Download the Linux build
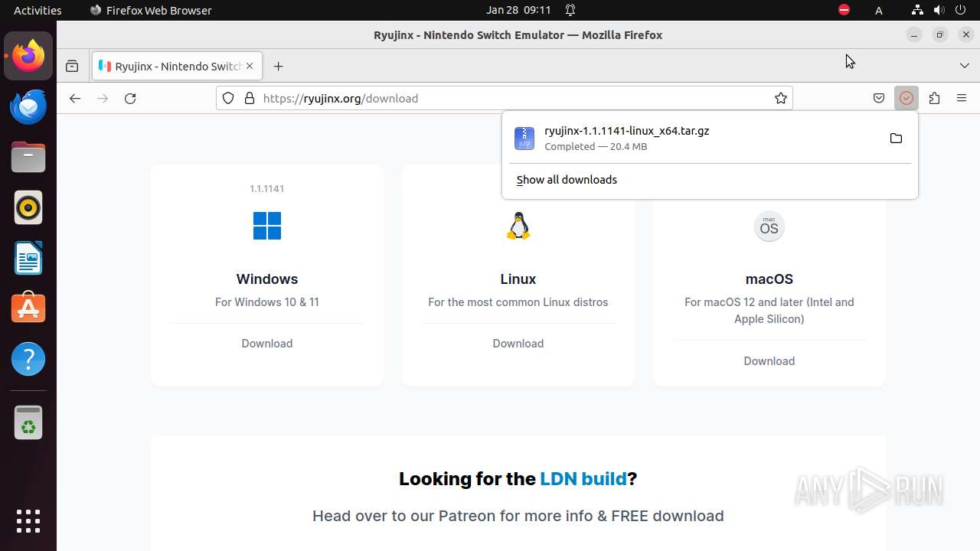 pyautogui.click(x=518, y=344)
